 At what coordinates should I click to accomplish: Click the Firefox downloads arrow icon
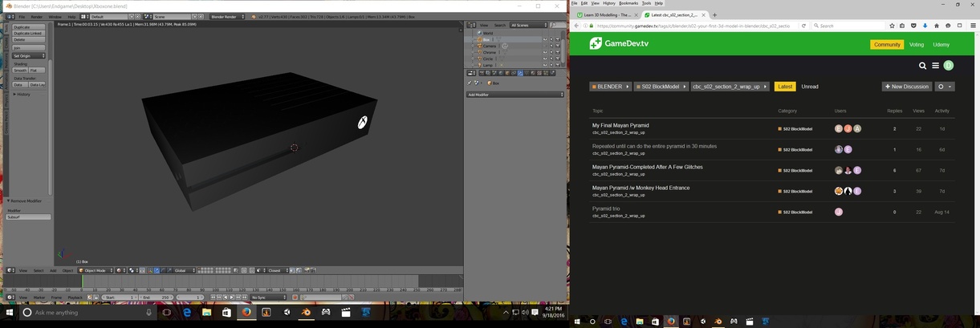pyautogui.click(x=925, y=26)
